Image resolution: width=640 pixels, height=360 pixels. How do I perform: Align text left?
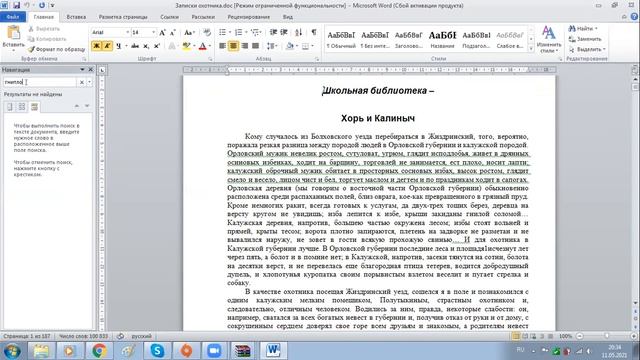222,46
